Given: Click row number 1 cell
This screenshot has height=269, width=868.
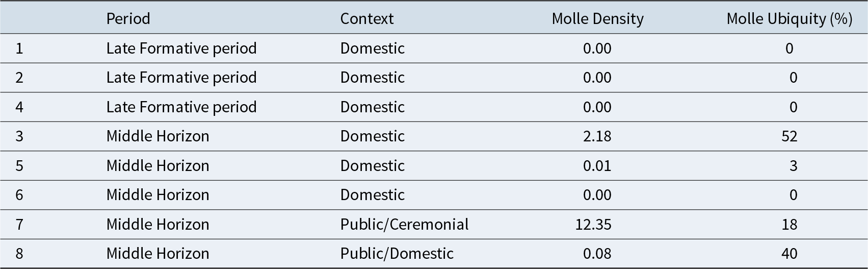Looking at the screenshot, I should point(19,48).
